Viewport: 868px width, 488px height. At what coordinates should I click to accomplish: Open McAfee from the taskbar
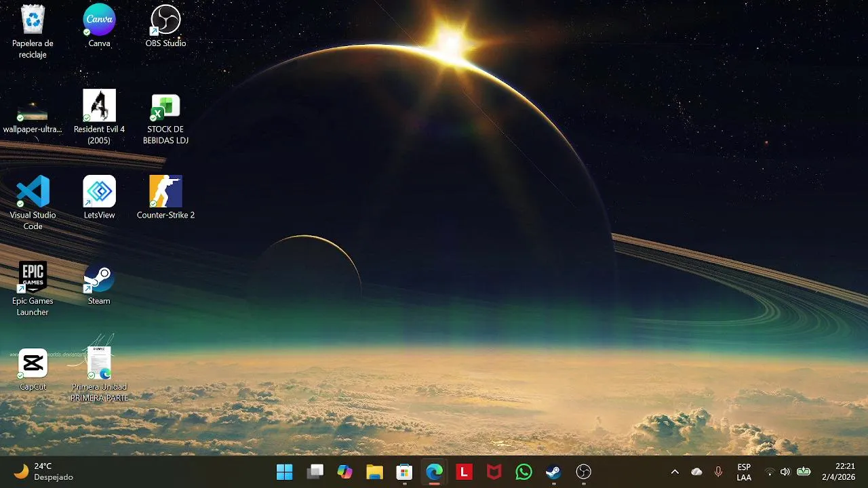coord(494,472)
